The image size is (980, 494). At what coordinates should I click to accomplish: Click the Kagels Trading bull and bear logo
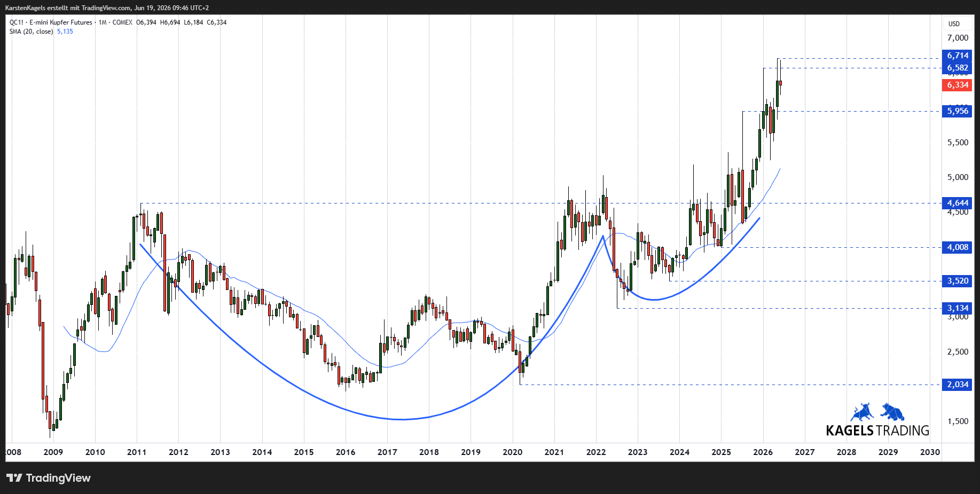point(877,412)
